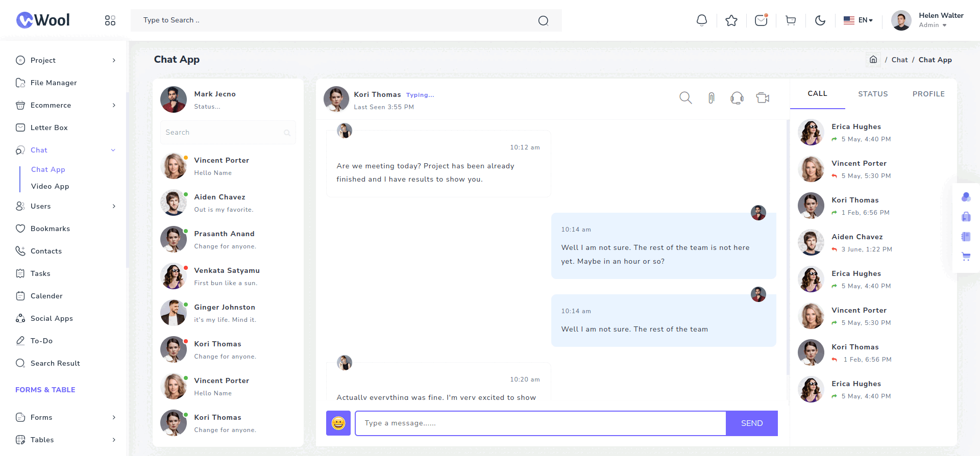The width and height of the screenshot is (980, 456).
Task: Open Search Result in sidebar
Action: tap(65, 363)
